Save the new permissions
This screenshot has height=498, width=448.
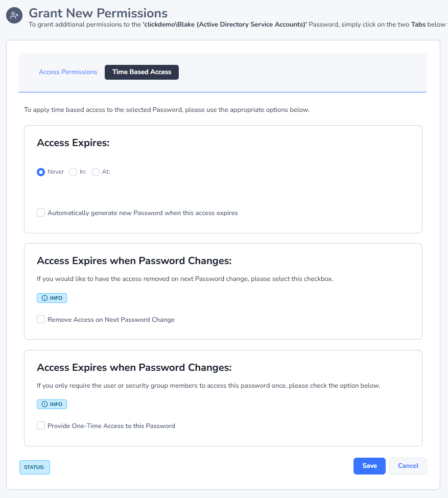369,466
